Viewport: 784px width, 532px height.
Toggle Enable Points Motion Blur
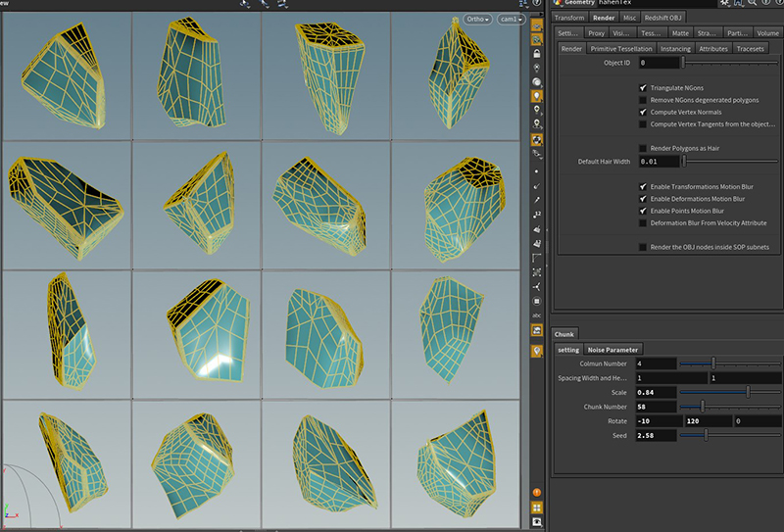coord(643,211)
